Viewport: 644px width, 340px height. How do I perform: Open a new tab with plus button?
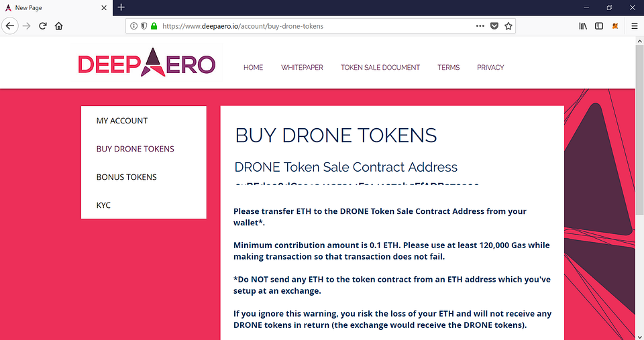click(121, 7)
